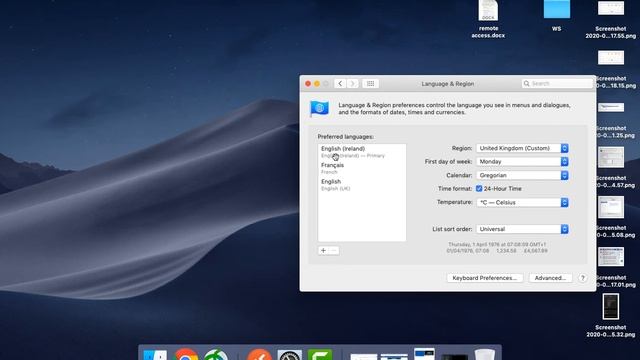Select Français in preferred languages list
Image resolution: width=640 pixels, height=360 pixels.
pyautogui.click(x=362, y=168)
